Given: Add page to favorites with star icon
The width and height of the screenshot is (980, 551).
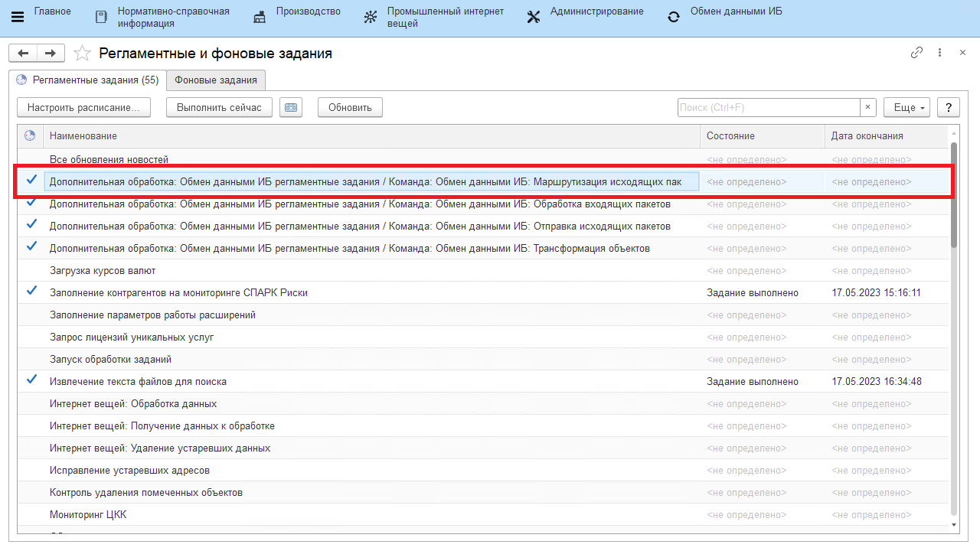Looking at the screenshot, I should (x=82, y=54).
